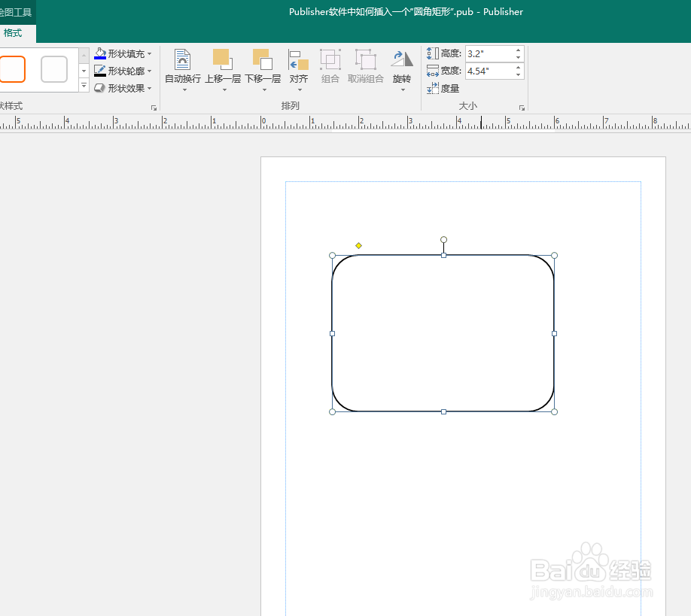
Task: Click the Size (大小) group label
Action: [x=467, y=106]
